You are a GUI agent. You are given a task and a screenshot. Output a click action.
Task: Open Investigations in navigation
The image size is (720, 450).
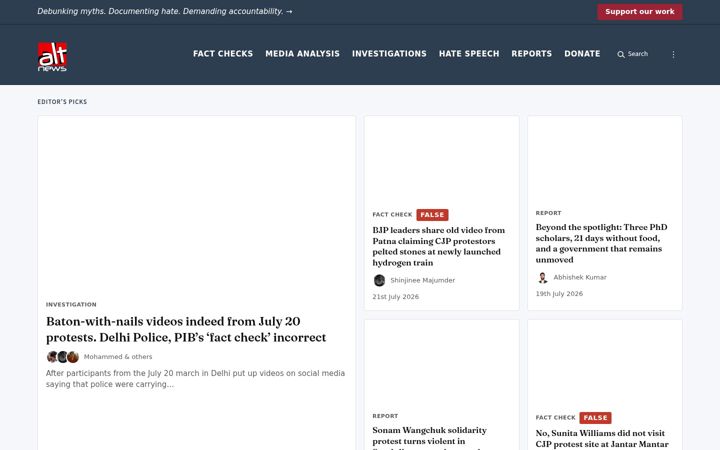click(x=389, y=54)
